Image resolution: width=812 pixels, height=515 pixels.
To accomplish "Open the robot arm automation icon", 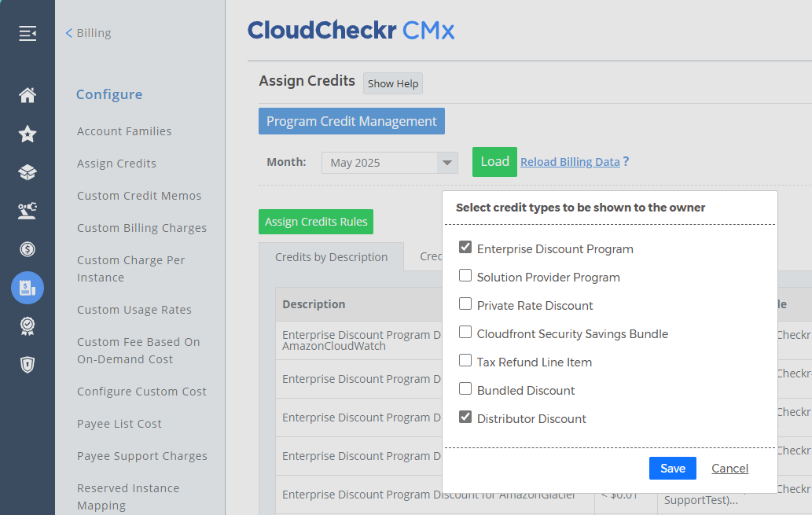I will (x=28, y=211).
